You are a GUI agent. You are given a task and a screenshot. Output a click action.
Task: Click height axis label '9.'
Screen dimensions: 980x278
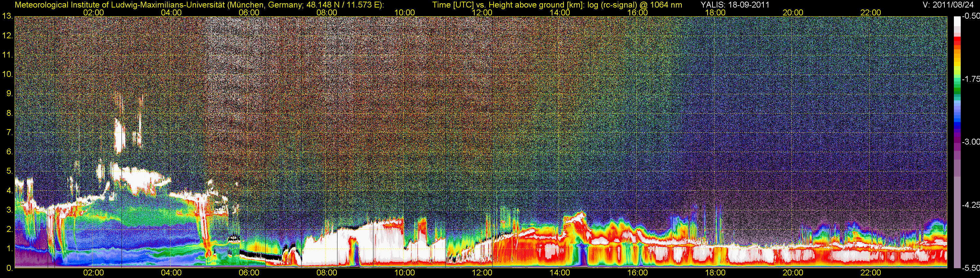coord(9,93)
